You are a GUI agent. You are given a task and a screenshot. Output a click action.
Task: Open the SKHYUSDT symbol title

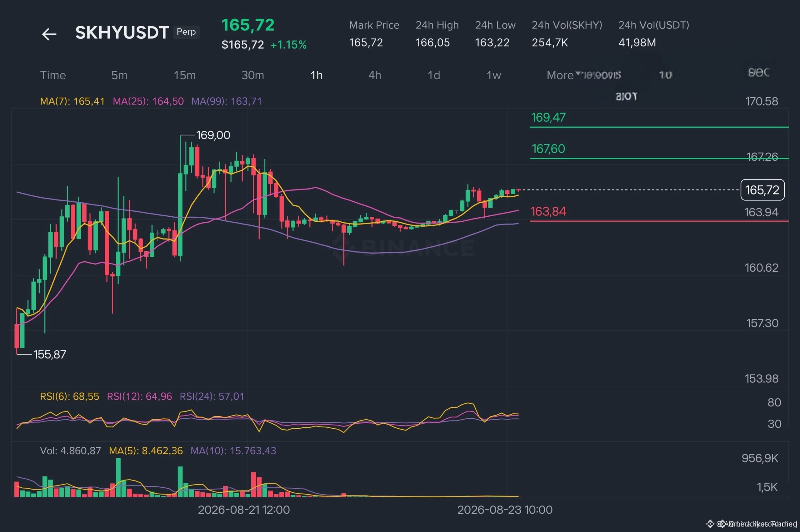122,32
